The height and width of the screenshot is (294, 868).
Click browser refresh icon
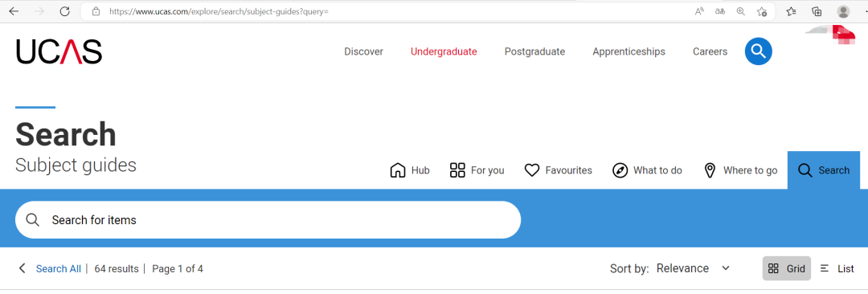(x=65, y=11)
